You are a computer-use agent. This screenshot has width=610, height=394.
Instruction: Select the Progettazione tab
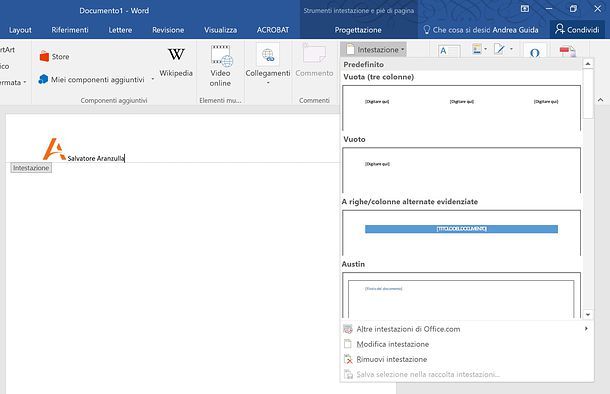(358, 30)
